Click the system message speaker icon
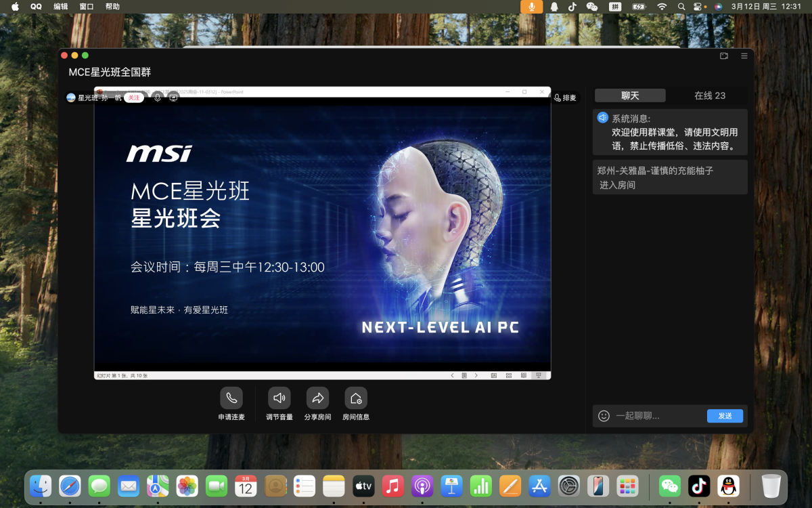Viewport: 812px width, 508px height. tap(603, 118)
